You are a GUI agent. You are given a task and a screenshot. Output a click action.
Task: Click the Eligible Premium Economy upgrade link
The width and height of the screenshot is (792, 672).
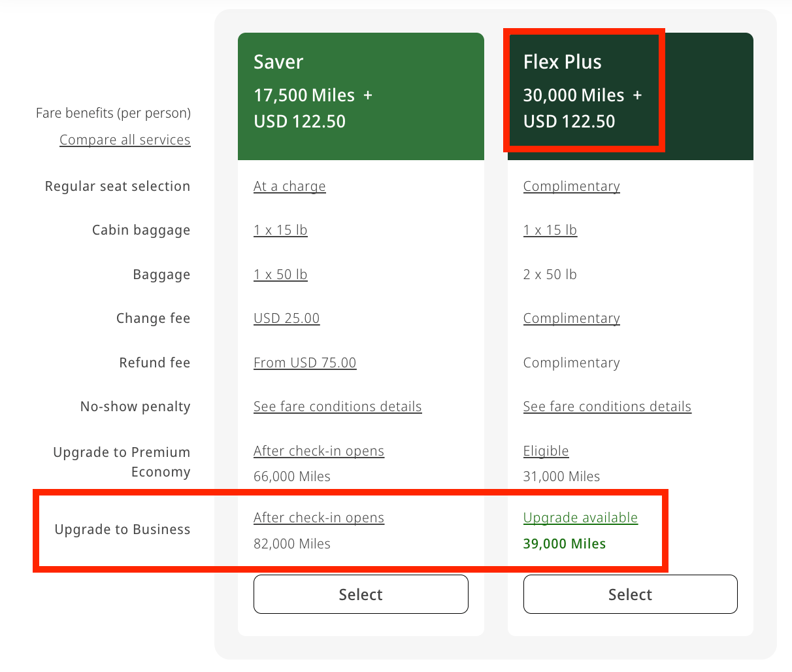[546, 451]
